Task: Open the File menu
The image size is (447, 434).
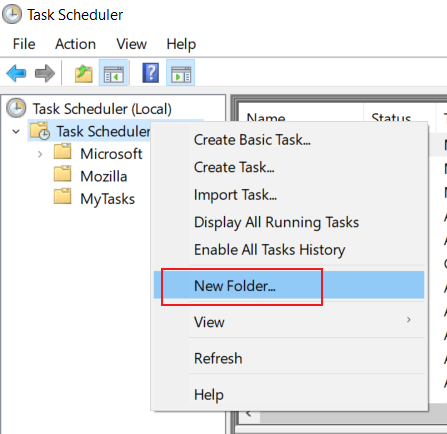Action: [x=24, y=44]
